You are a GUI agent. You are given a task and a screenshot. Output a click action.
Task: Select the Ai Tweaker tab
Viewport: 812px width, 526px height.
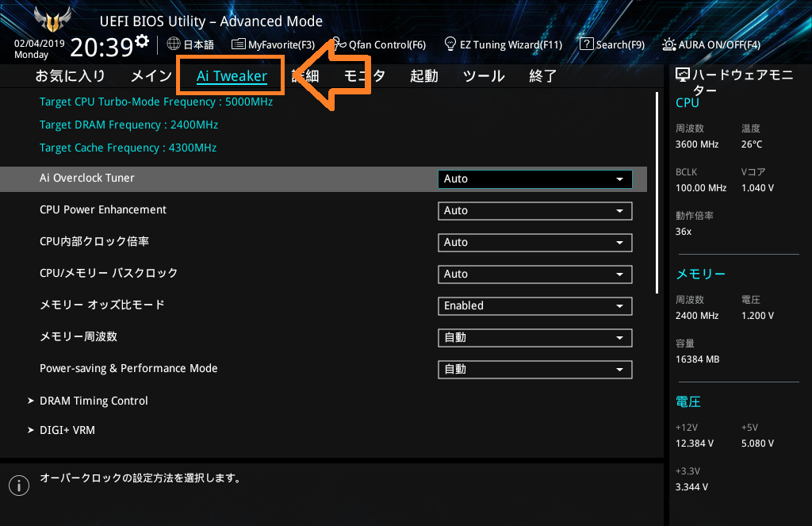(x=232, y=76)
